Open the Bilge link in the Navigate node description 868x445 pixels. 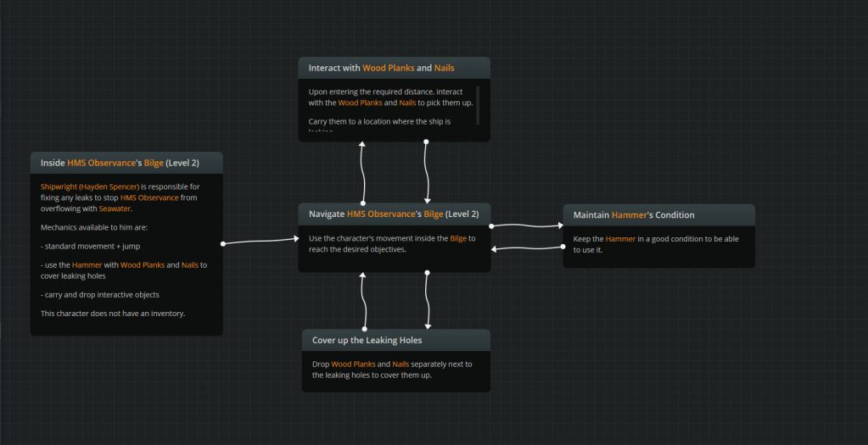[458, 238]
